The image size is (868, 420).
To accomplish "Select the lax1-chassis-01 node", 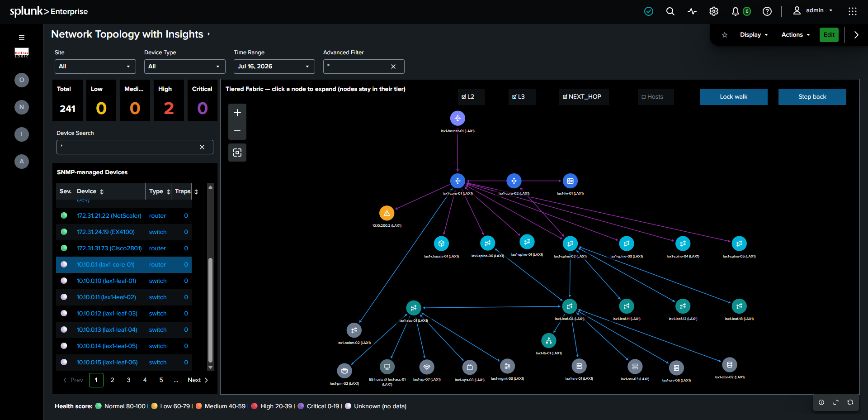I will point(441,243).
